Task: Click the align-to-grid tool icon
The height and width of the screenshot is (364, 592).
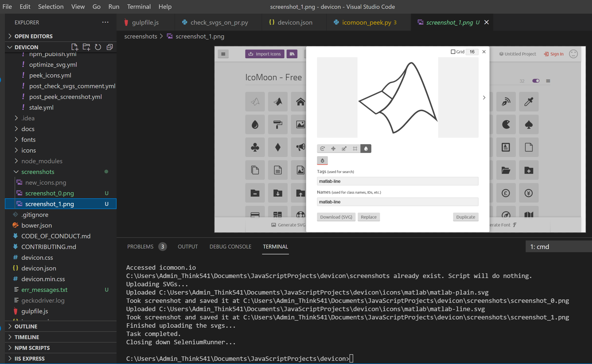Action: pyautogui.click(x=355, y=149)
